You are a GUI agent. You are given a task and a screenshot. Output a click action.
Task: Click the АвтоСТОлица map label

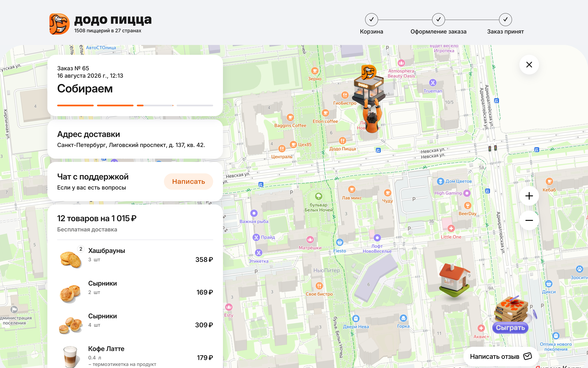[x=101, y=47]
